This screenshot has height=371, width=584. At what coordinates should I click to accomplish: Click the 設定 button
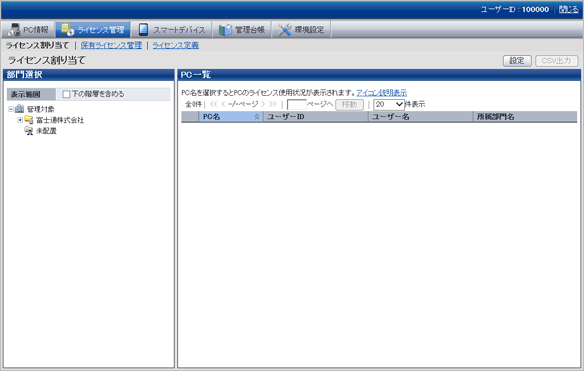pos(517,61)
